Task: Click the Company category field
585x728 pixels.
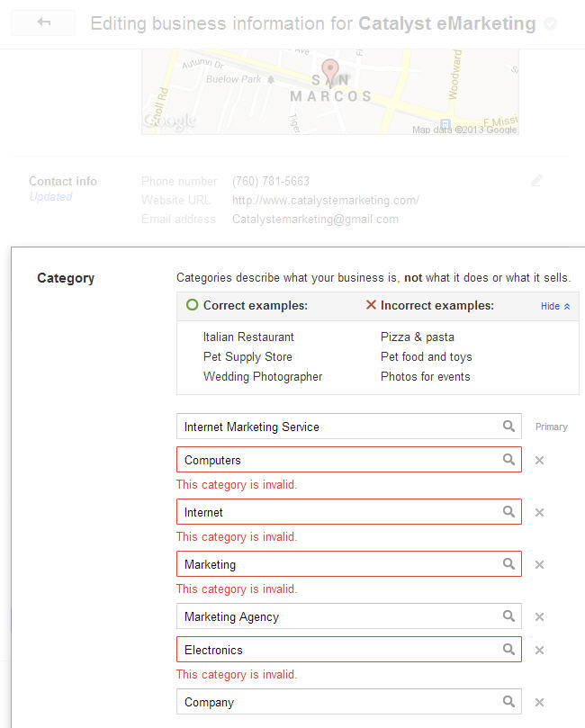Action: coord(348,702)
